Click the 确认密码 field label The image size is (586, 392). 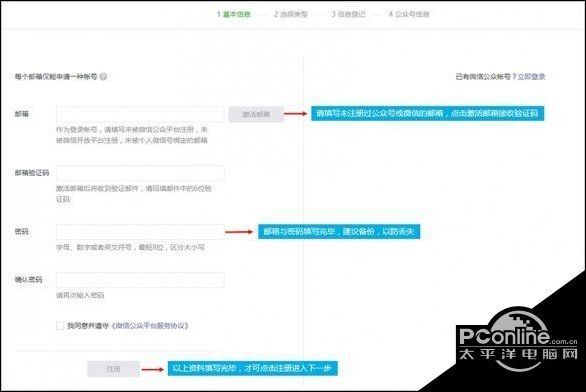tap(28, 280)
